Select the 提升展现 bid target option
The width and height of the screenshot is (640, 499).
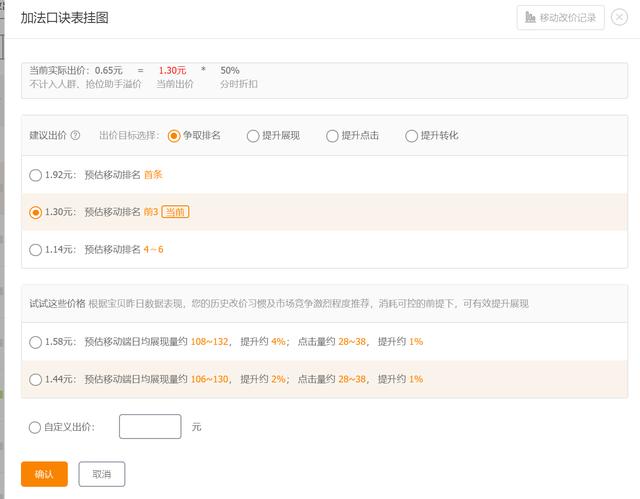click(253, 136)
